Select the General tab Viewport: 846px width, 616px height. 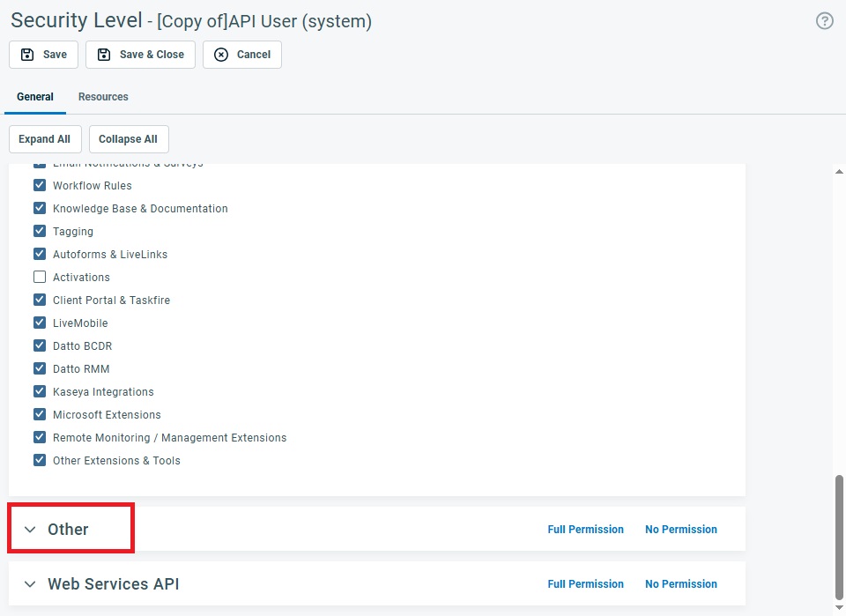pos(35,97)
